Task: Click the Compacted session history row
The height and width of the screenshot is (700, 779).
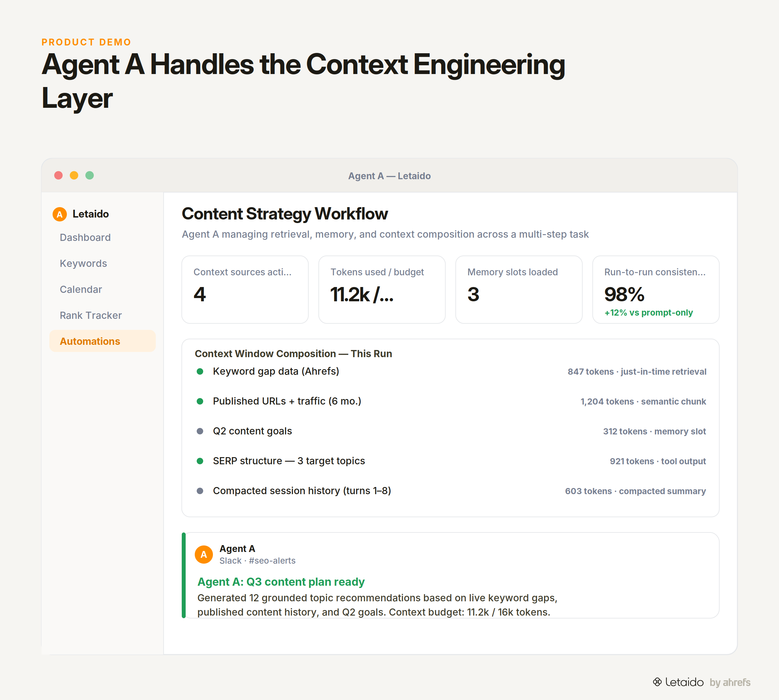Action: pos(451,491)
